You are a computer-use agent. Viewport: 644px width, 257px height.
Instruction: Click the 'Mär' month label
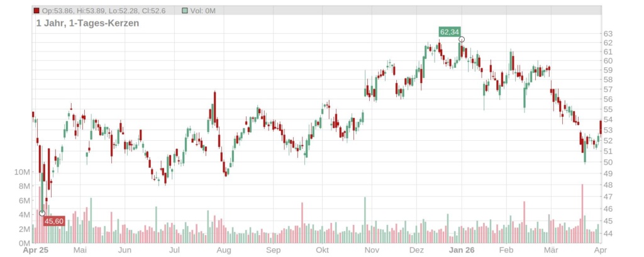pos(551,249)
